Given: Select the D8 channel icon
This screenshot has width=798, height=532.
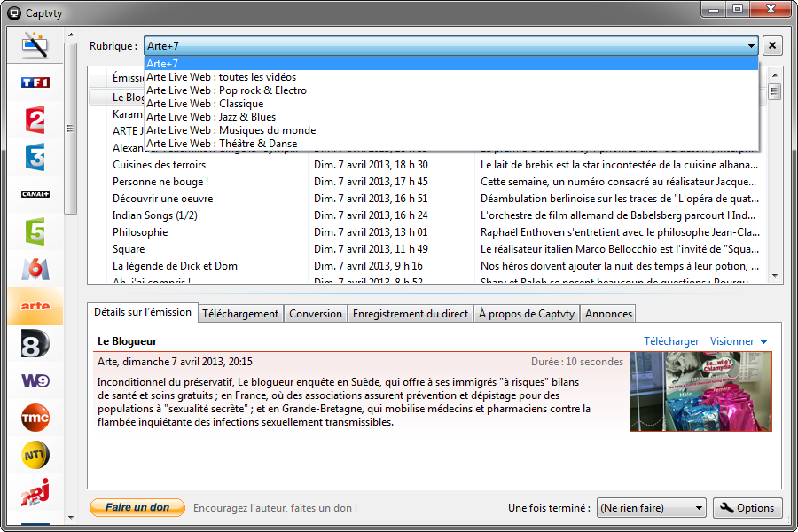Looking at the screenshot, I should coord(35,344).
